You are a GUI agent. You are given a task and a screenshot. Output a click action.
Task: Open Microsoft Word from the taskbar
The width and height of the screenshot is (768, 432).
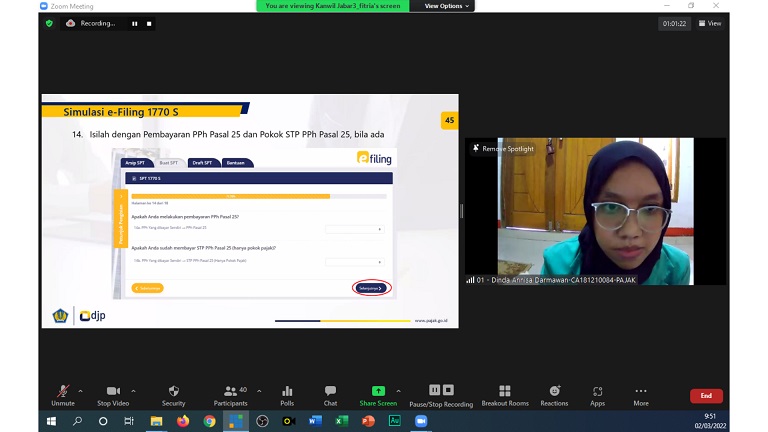coord(315,421)
